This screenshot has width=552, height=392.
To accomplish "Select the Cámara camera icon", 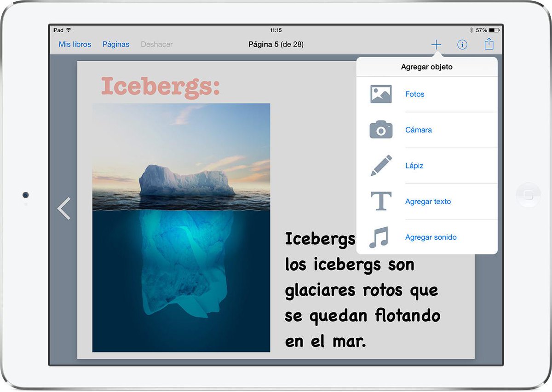I will (x=381, y=130).
